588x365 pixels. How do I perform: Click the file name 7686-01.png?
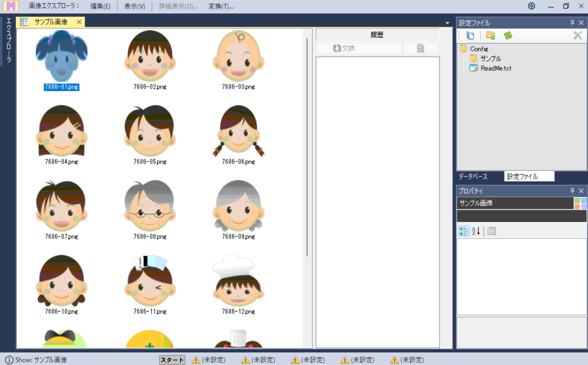pyautogui.click(x=61, y=87)
